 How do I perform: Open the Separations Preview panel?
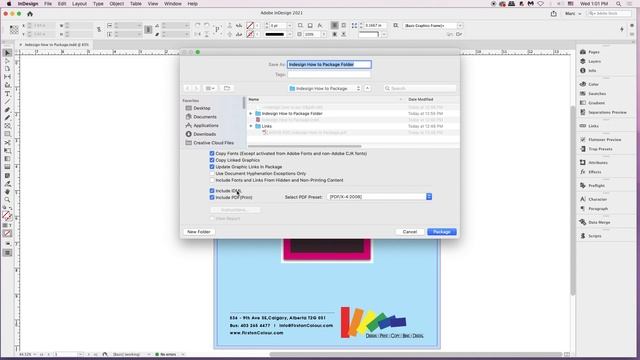click(603, 112)
